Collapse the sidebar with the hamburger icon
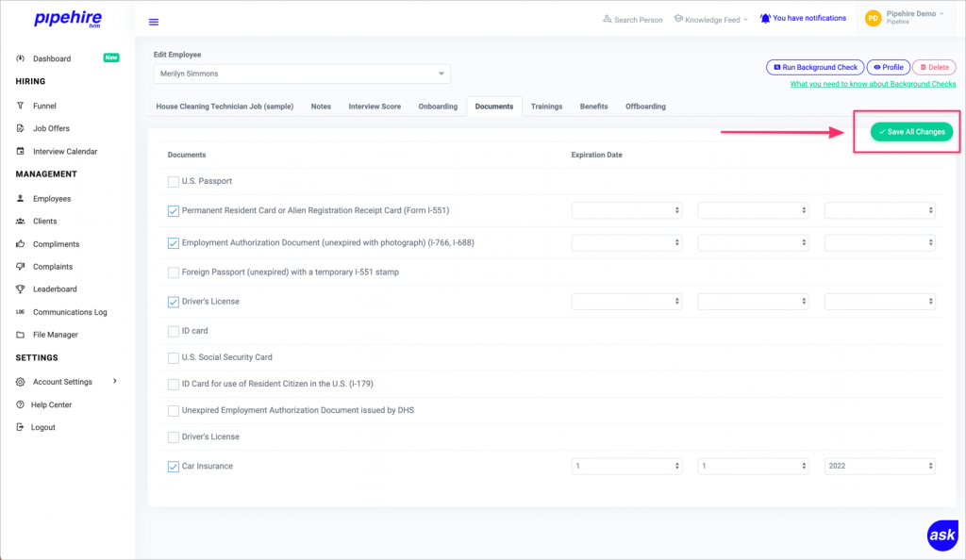Image resolution: width=966 pixels, height=560 pixels. (153, 20)
